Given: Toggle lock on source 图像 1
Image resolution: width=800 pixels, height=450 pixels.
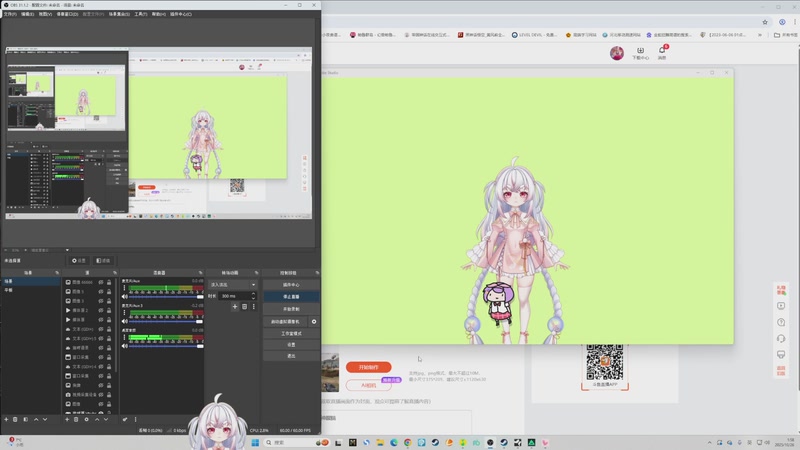Looking at the screenshot, I should click(109, 291).
